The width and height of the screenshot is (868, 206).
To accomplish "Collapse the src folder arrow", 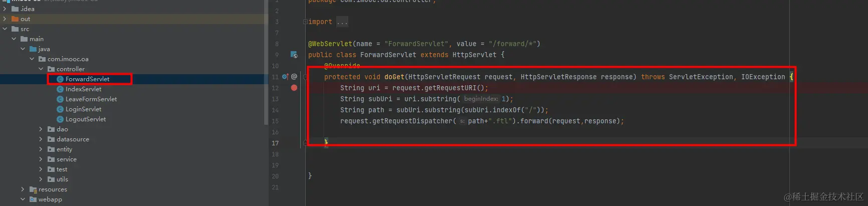I will click(5, 29).
